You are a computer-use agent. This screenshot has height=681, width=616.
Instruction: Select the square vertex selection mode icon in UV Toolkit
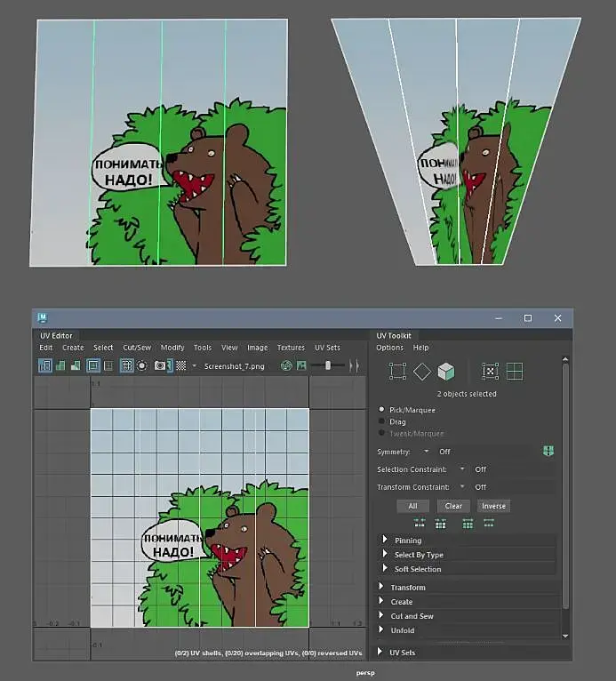(397, 372)
